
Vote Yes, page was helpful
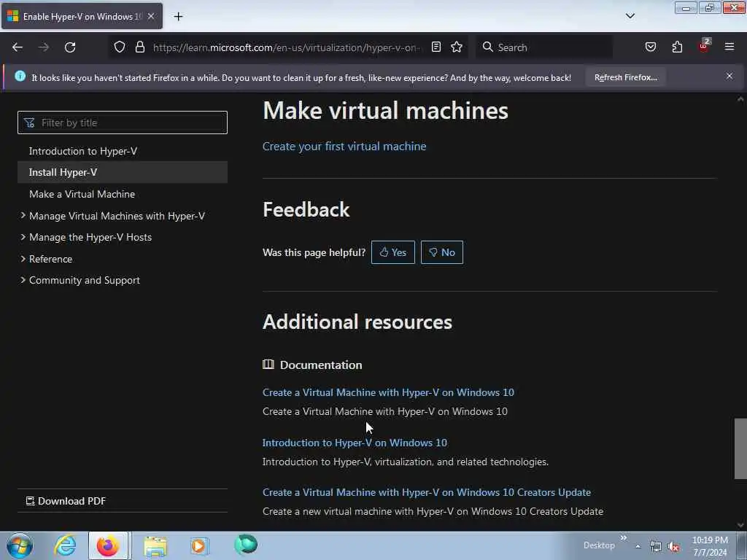pyautogui.click(x=393, y=252)
